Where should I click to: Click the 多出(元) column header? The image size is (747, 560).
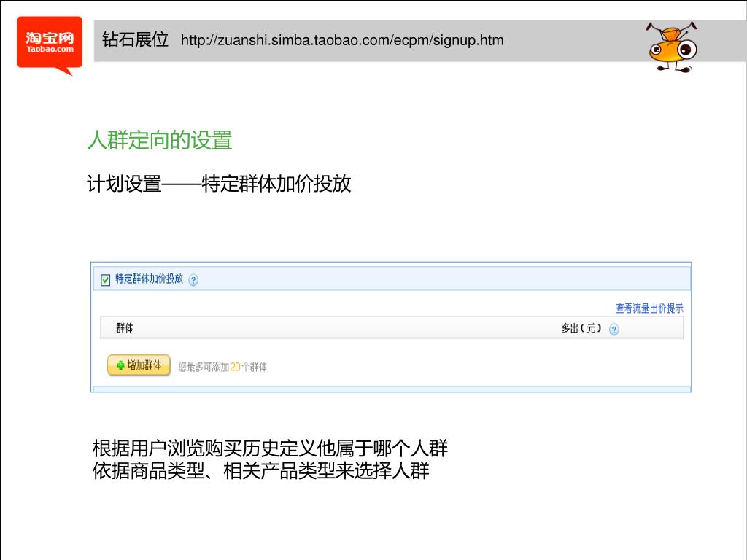[x=581, y=328]
